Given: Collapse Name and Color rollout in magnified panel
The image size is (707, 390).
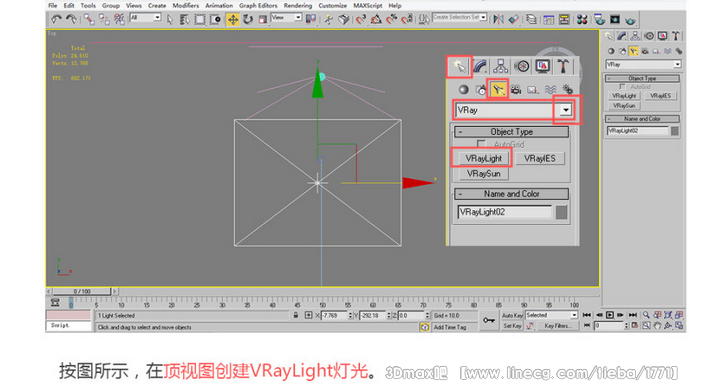Looking at the screenshot, I should click(511, 194).
